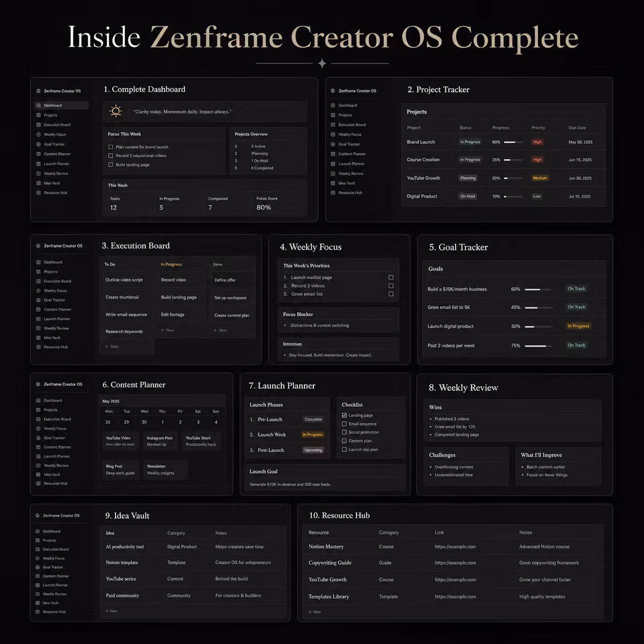Screen dimensions: 644x644
Task: Click Goal Tracker icon in Execution Board panel sidebar
Action: tap(39, 300)
